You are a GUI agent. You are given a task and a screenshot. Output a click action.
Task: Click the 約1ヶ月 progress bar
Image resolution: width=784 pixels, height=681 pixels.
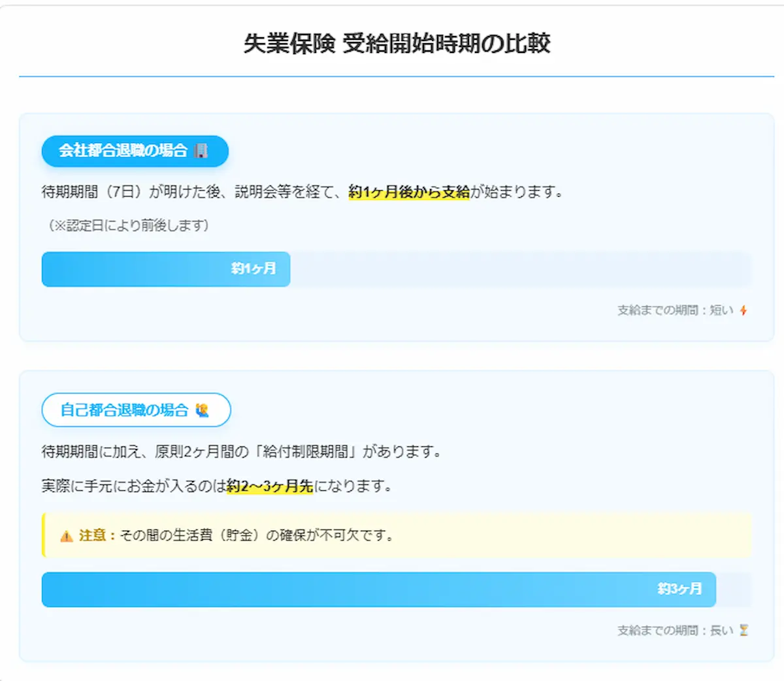tap(166, 269)
